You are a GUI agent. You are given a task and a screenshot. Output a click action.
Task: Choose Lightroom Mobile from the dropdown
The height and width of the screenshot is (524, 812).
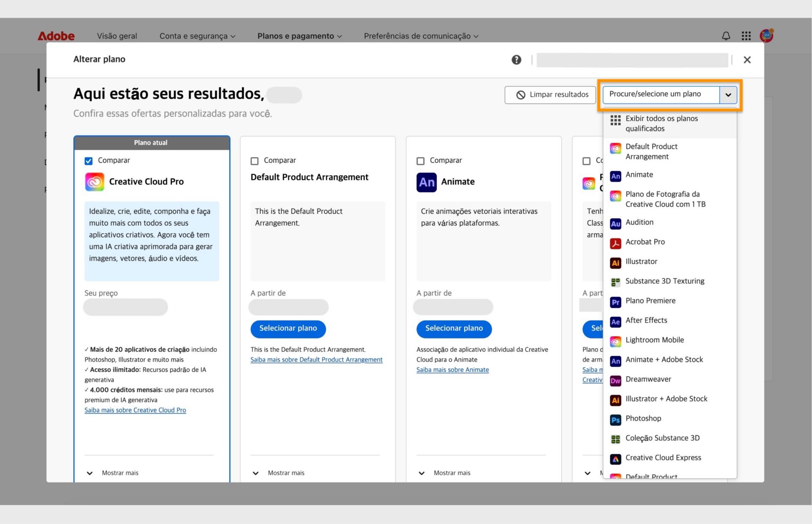(655, 339)
